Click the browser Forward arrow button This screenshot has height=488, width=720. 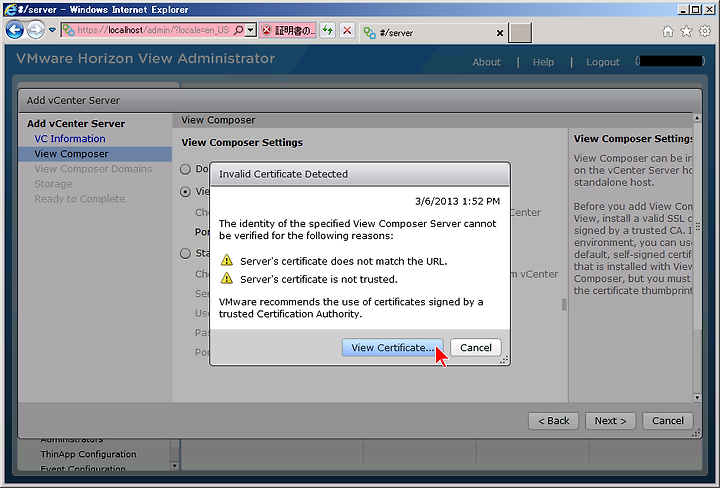[x=36, y=30]
